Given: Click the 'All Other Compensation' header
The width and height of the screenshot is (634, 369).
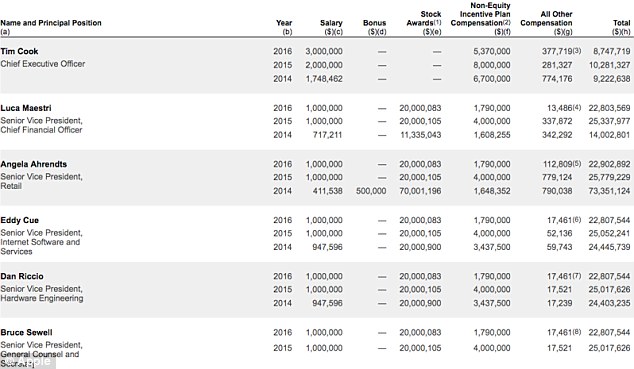Looking at the screenshot, I should pyautogui.click(x=546, y=19).
